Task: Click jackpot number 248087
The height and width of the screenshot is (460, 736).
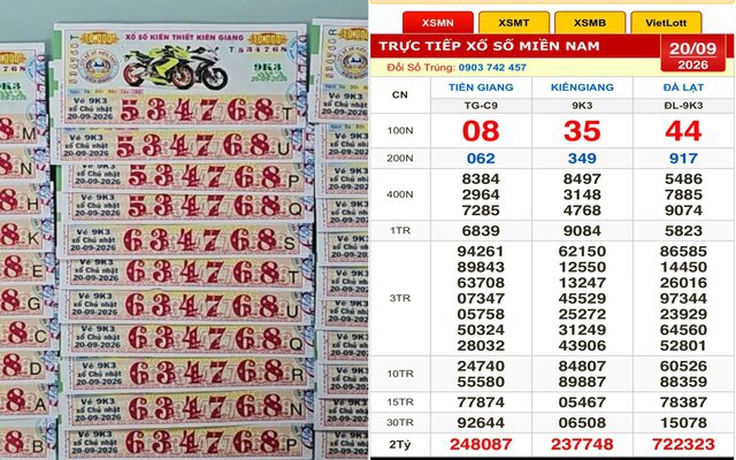Action: (481, 444)
